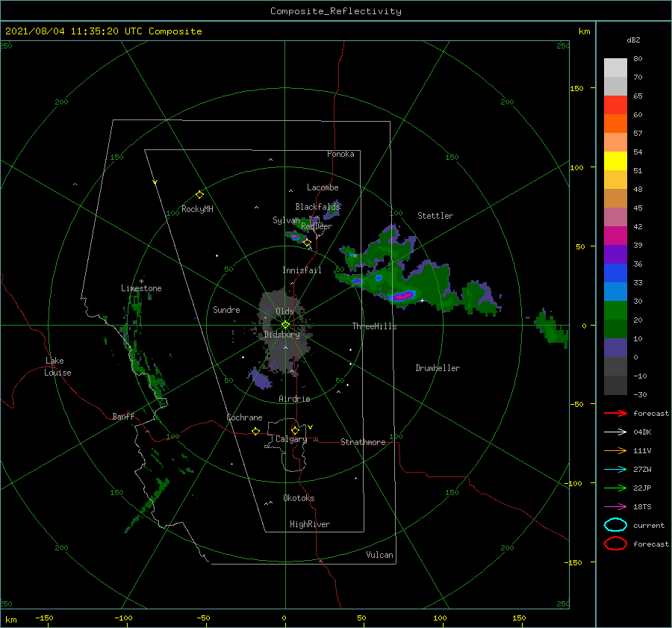Pick the bright green swatch between 30 and 20
Screen dimensions: 672x628
tap(615, 311)
